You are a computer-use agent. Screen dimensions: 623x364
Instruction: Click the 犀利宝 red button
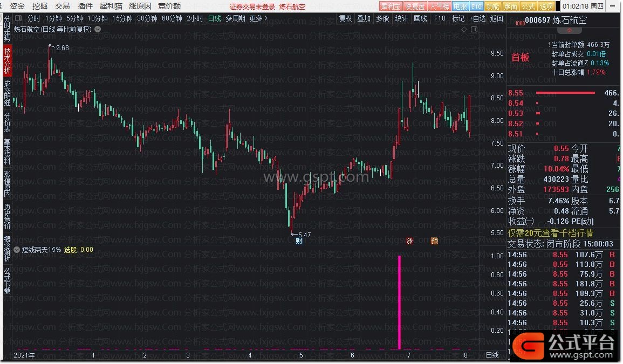[390, 6]
